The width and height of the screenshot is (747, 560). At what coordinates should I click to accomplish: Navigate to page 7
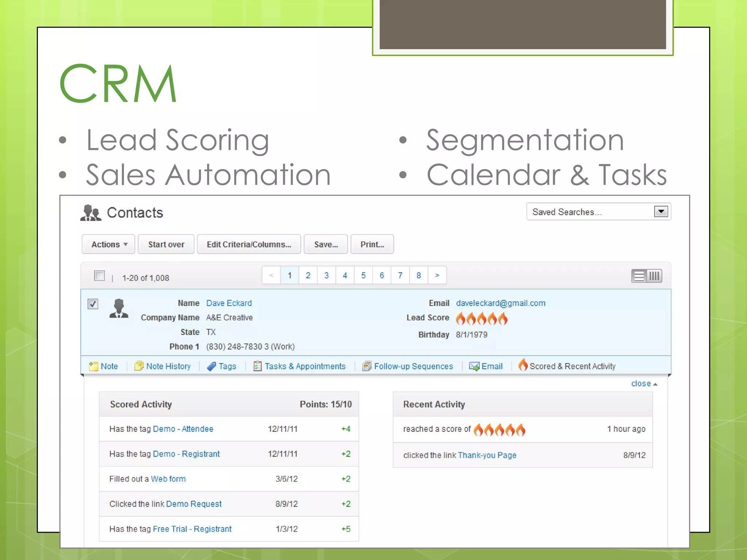(400, 275)
